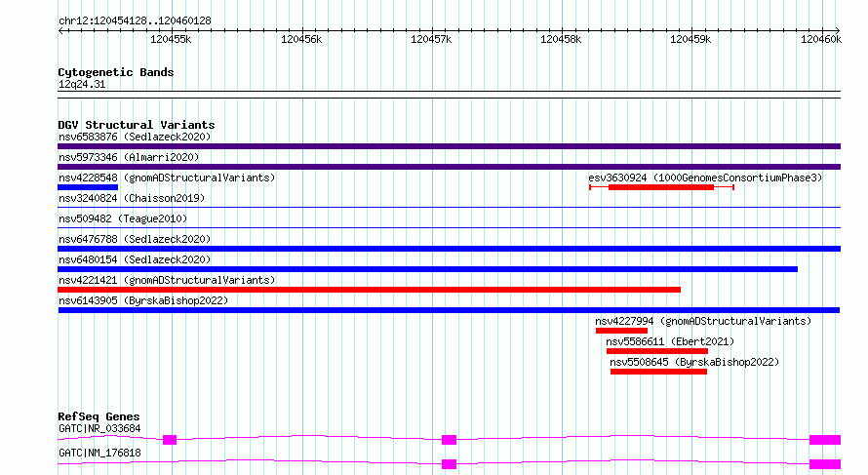Open variant nsv6583876 (Sedlazeck2020) label
The image size is (868, 475).
tap(135, 137)
